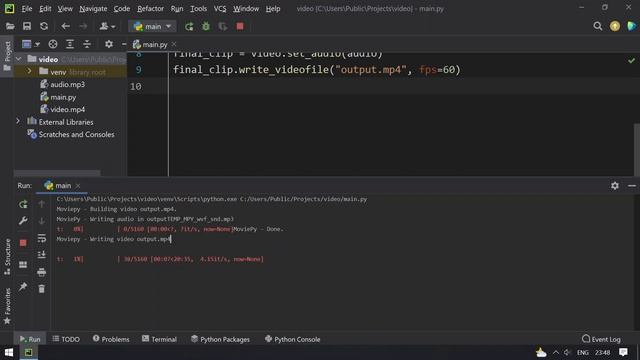The image size is (640, 360).
Task: Navigate back with the arrow icon
Action: pyautogui.click(x=65, y=27)
